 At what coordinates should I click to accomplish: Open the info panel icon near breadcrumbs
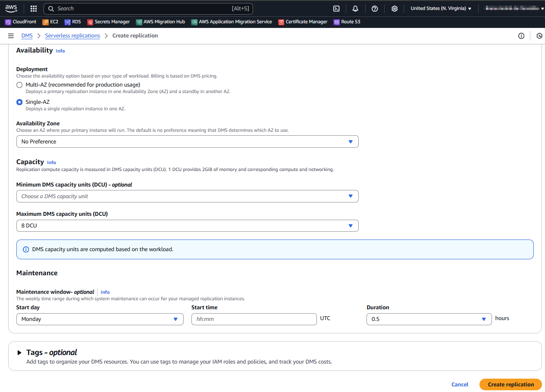tap(521, 36)
